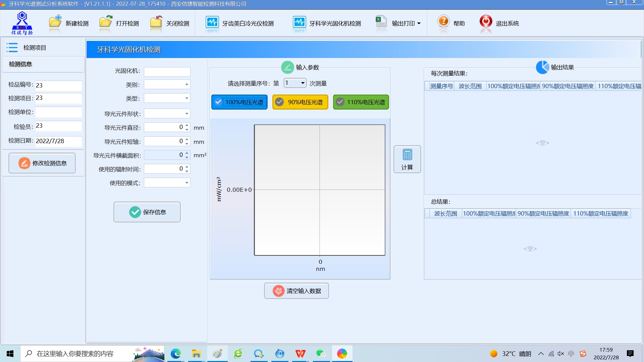This screenshot has width=644, height=362.
Task: Open WeChat from the taskbar
Action: (321, 354)
